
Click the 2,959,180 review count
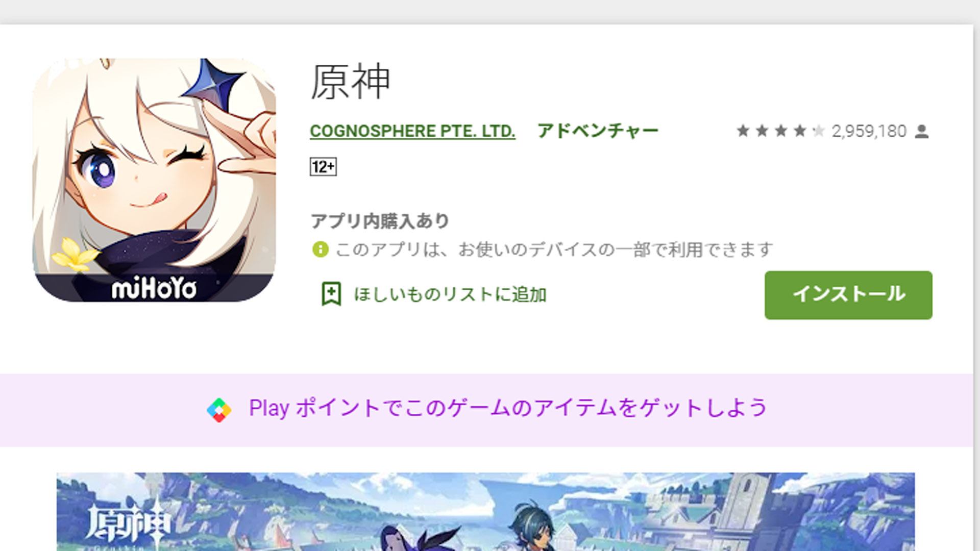869,131
